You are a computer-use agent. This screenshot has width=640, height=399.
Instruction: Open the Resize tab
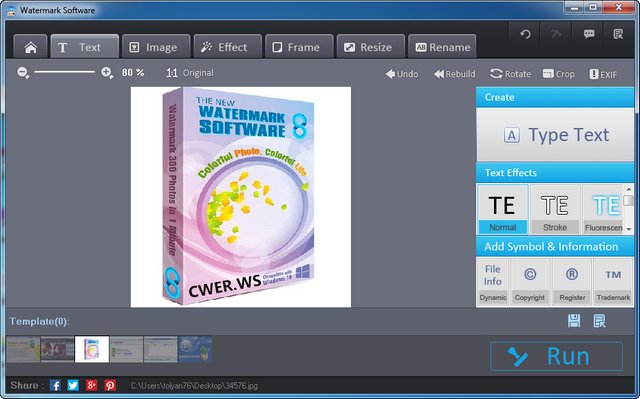click(371, 47)
